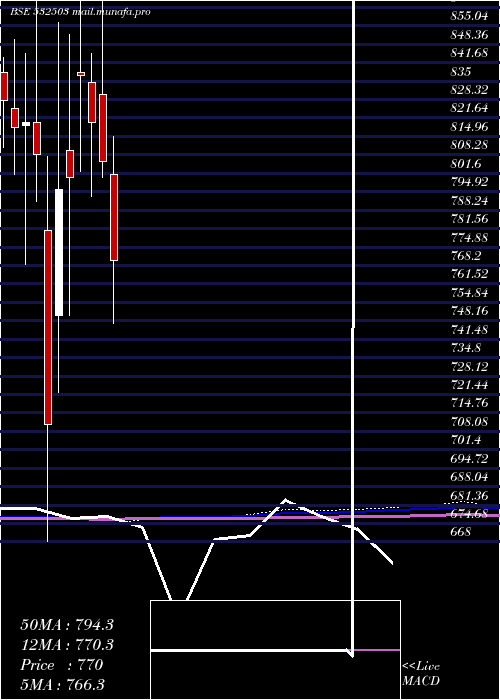Click the 848.36 price axis label
Screen dimensions: 500x700
(469, 34)
